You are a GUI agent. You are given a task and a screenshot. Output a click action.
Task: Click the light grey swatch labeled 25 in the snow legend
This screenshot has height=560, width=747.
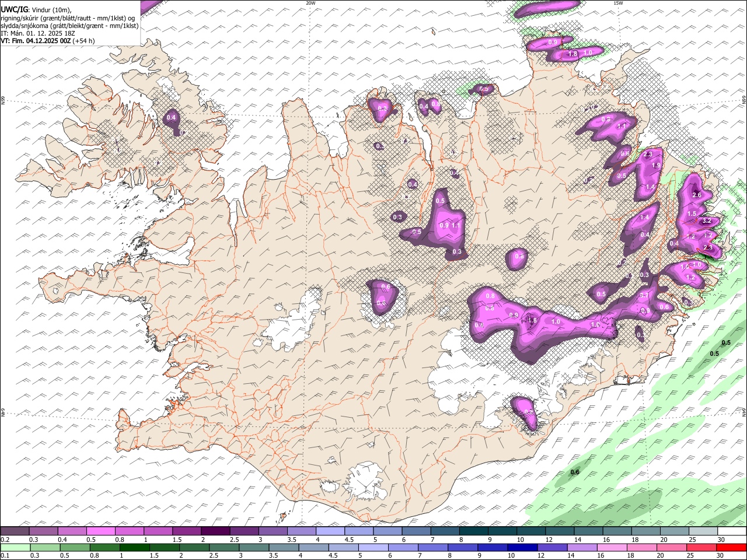pos(703,531)
